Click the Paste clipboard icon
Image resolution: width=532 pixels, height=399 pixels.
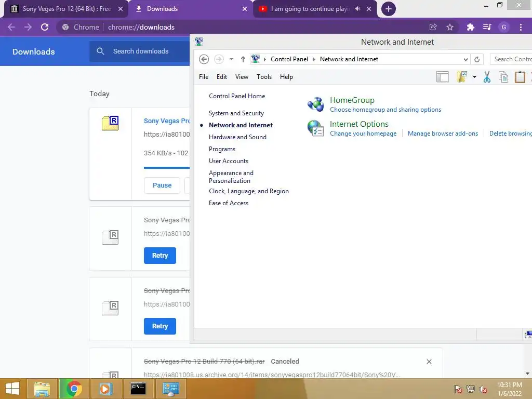[520, 77]
